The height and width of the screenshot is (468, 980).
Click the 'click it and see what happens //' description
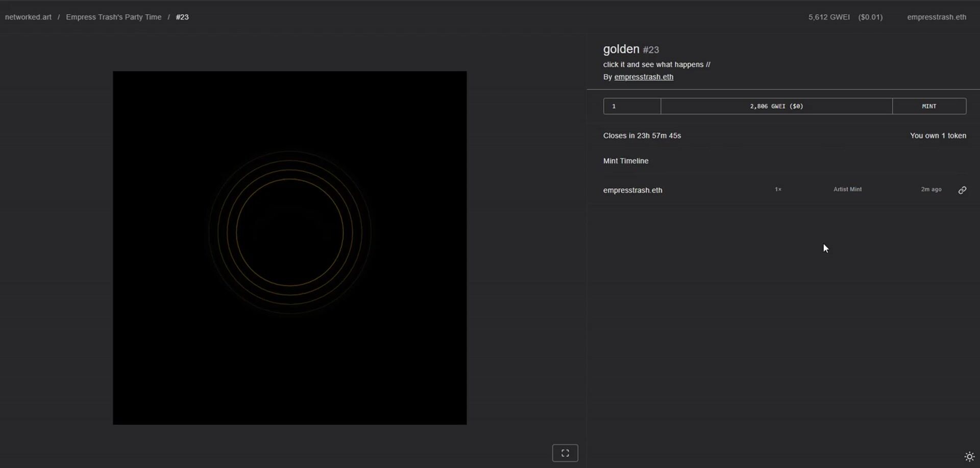point(657,64)
